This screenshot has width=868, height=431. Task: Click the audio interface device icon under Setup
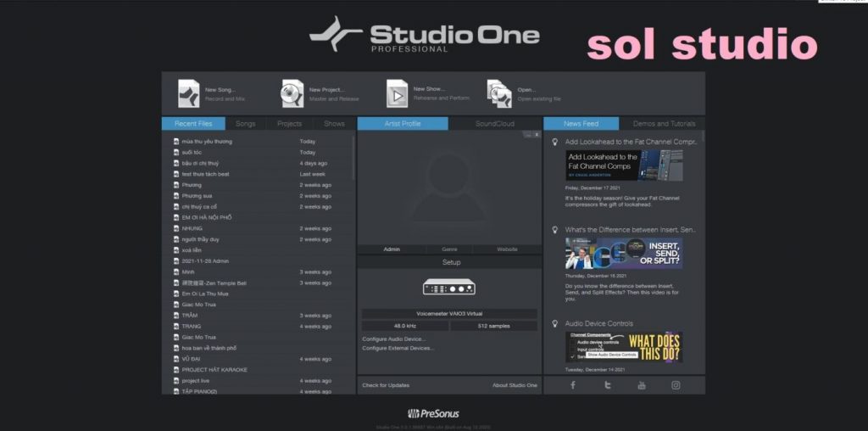[x=449, y=287]
